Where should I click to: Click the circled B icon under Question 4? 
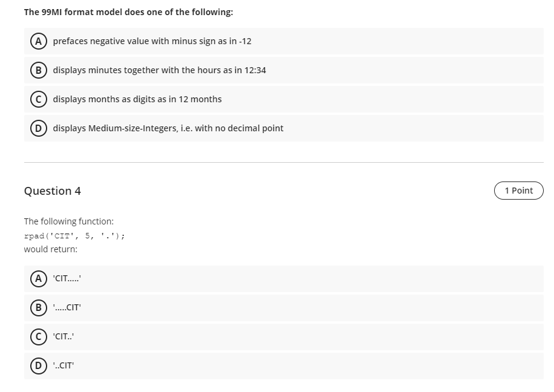(38, 308)
